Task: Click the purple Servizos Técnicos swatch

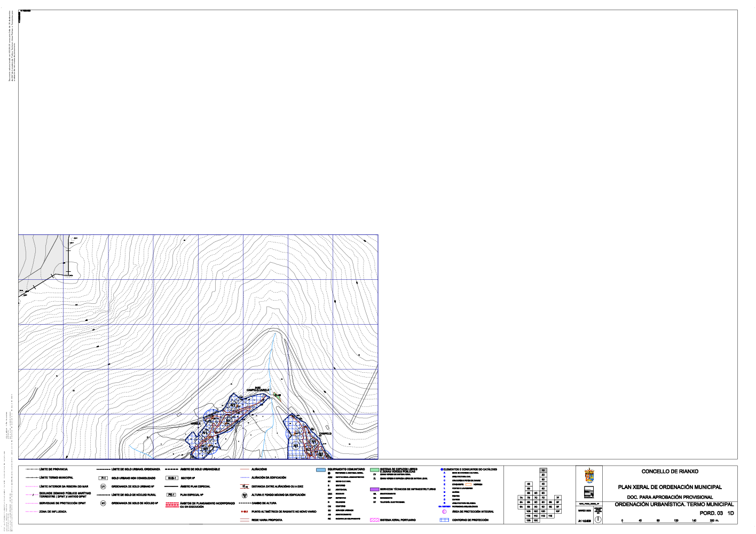Action: (x=374, y=489)
